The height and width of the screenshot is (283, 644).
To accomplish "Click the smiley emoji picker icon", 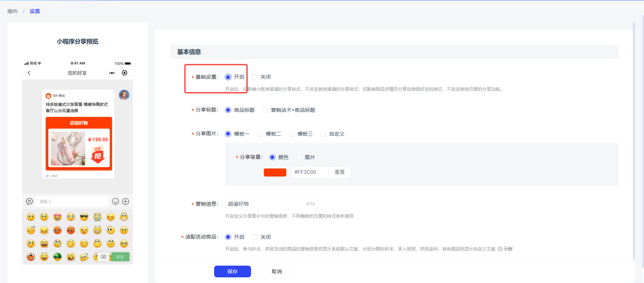I will pyautogui.click(x=116, y=201).
